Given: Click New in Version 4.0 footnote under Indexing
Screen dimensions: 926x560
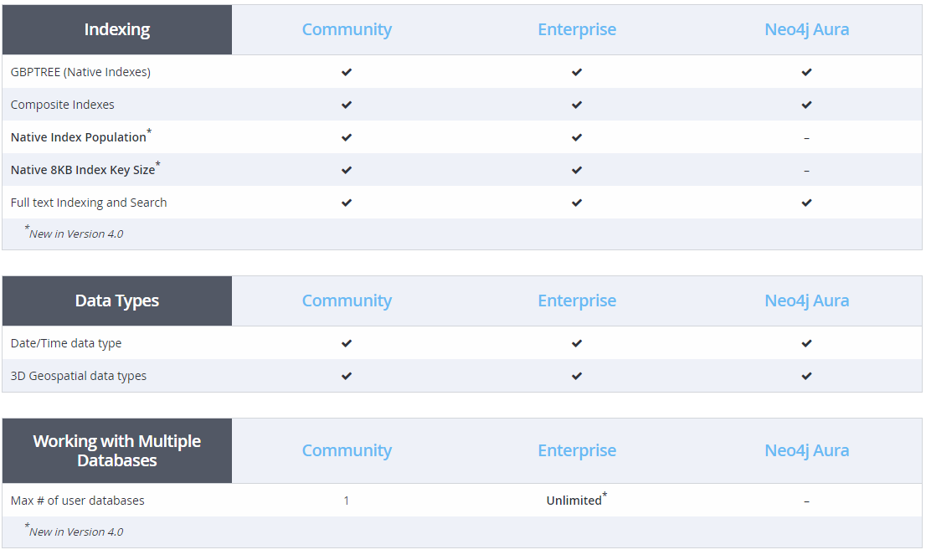Looking at the screenshot, I should 74,233.
